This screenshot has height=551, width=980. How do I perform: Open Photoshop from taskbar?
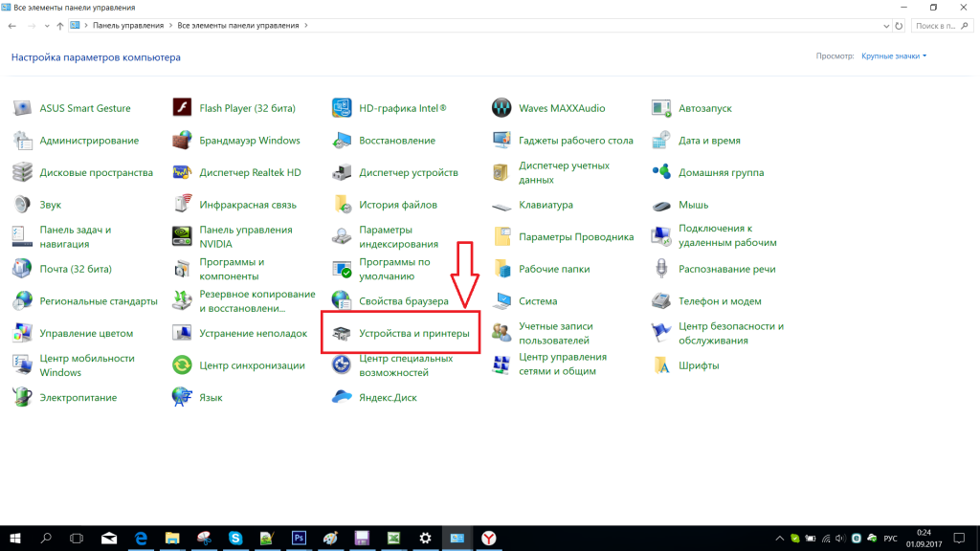[299, 538]
